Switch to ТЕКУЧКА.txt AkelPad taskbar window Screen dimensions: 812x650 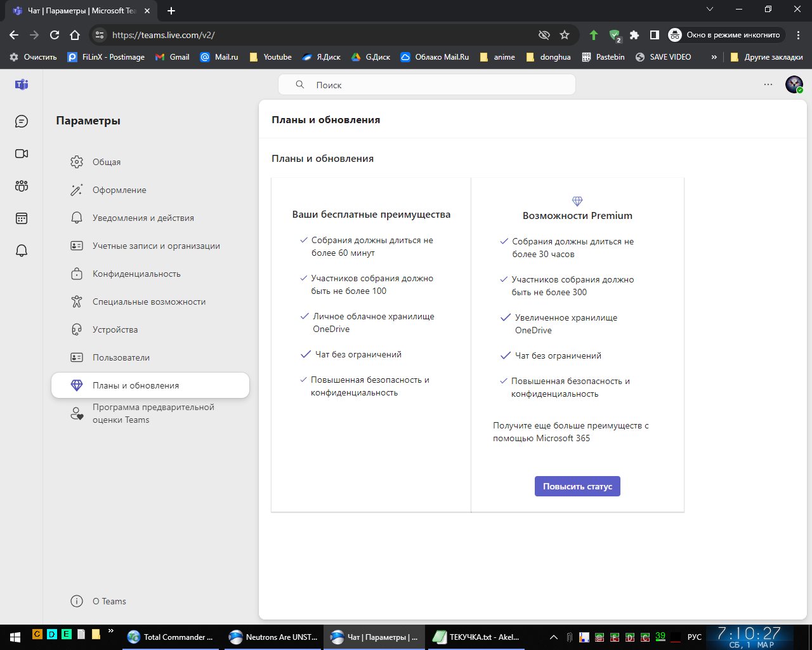pos(476,637)
